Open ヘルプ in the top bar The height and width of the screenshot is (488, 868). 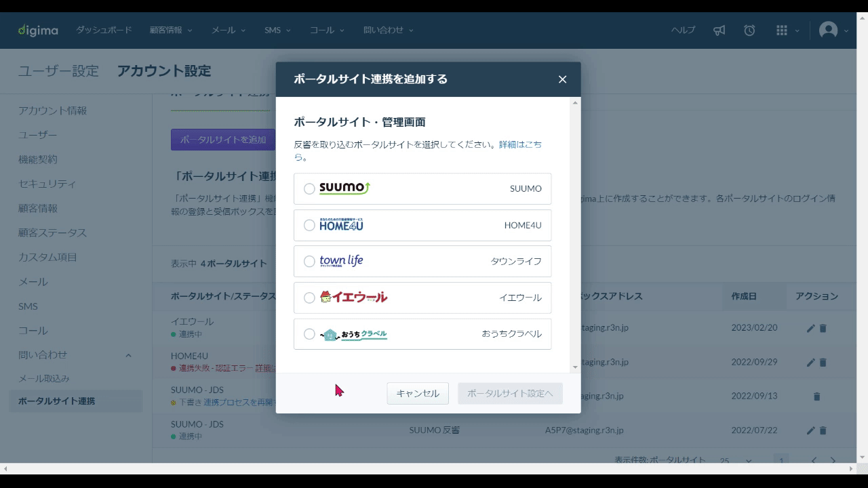[x=683, y=30]
